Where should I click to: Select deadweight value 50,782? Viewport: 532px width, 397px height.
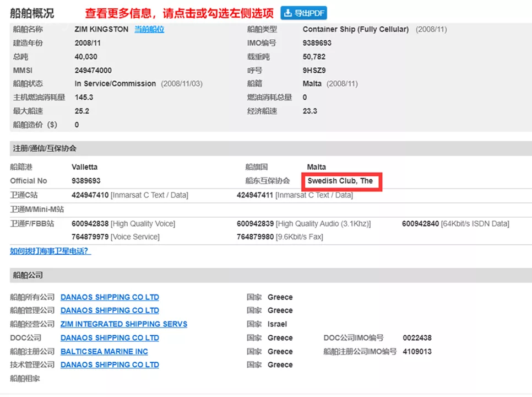tap(314, 57)
